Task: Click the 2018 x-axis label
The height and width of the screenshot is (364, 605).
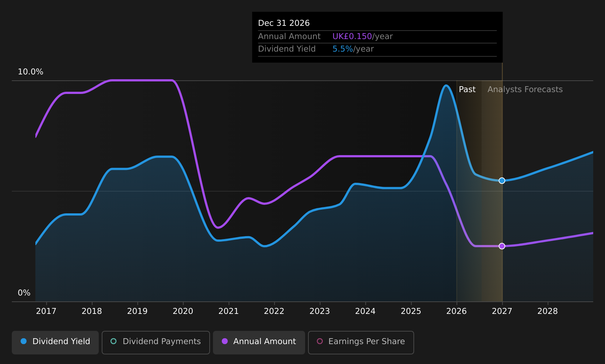Action: point(92,311)
